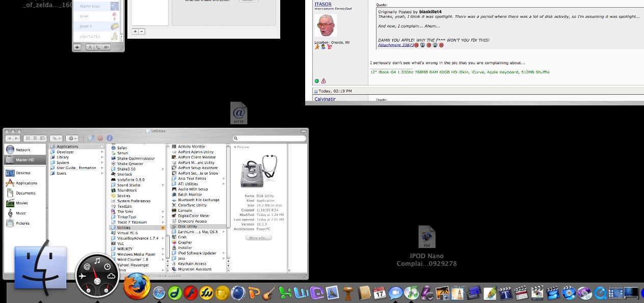Open Movies in Finder sidebar
The height and width of the screenshot is (303, 644).
25,203
